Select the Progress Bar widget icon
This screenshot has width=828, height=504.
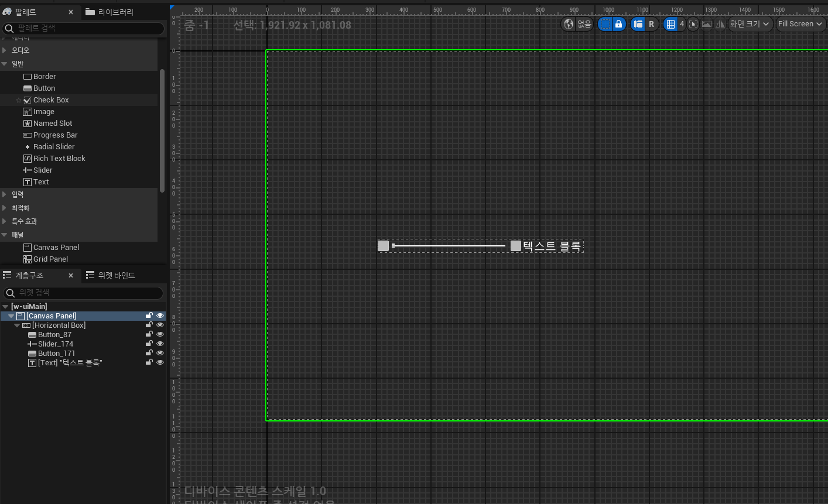(27, 135)
